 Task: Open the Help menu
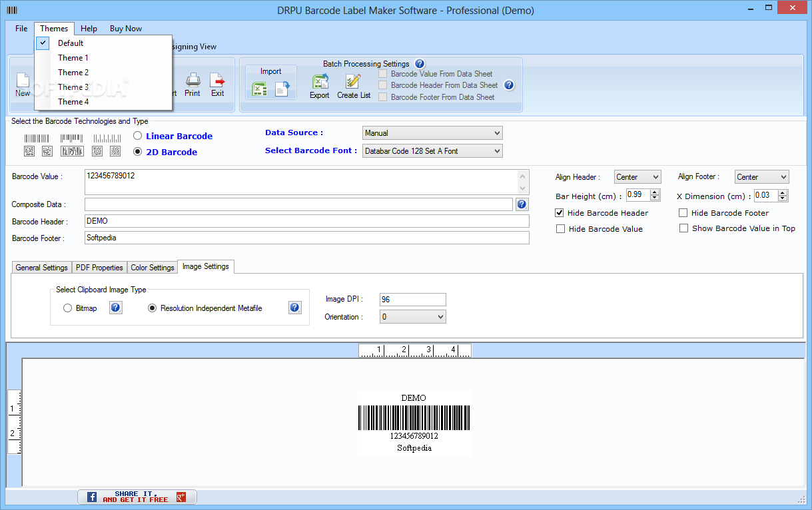coord(89,29)
